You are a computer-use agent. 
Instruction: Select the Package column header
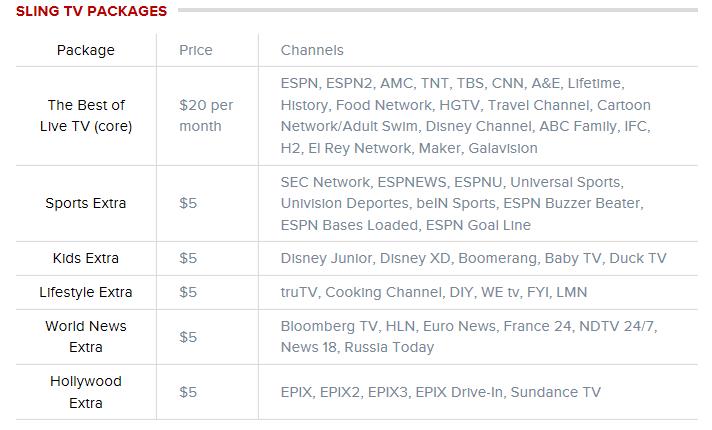tap(86, 50)
